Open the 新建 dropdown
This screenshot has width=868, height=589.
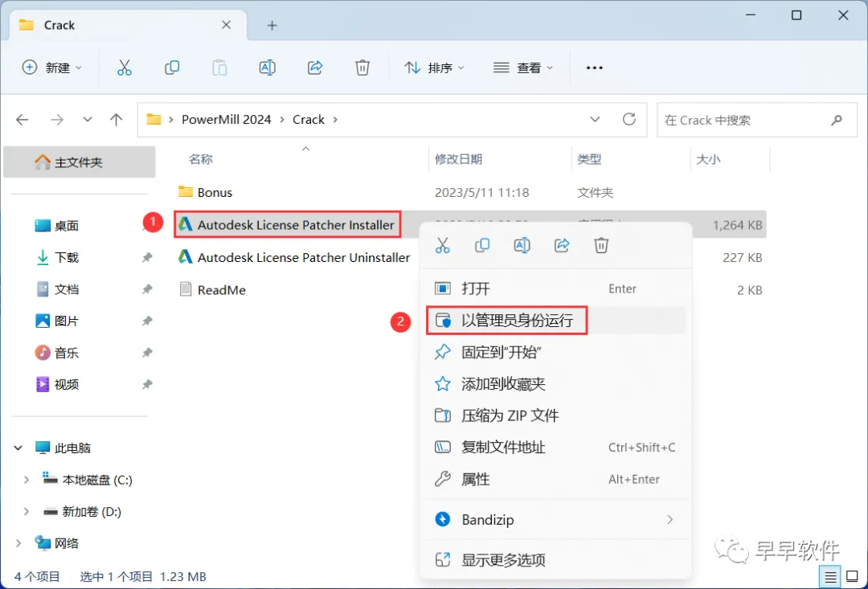pyautogui.click(x=52, y=67)
